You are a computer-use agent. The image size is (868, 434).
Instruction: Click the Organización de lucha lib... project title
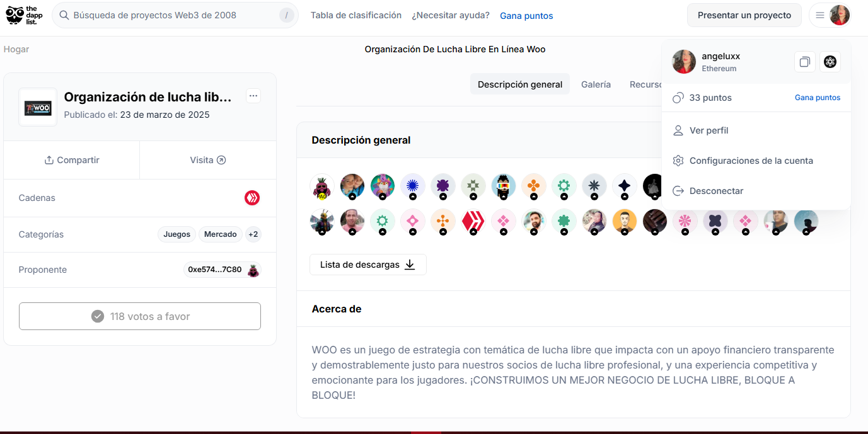(148, 97)
